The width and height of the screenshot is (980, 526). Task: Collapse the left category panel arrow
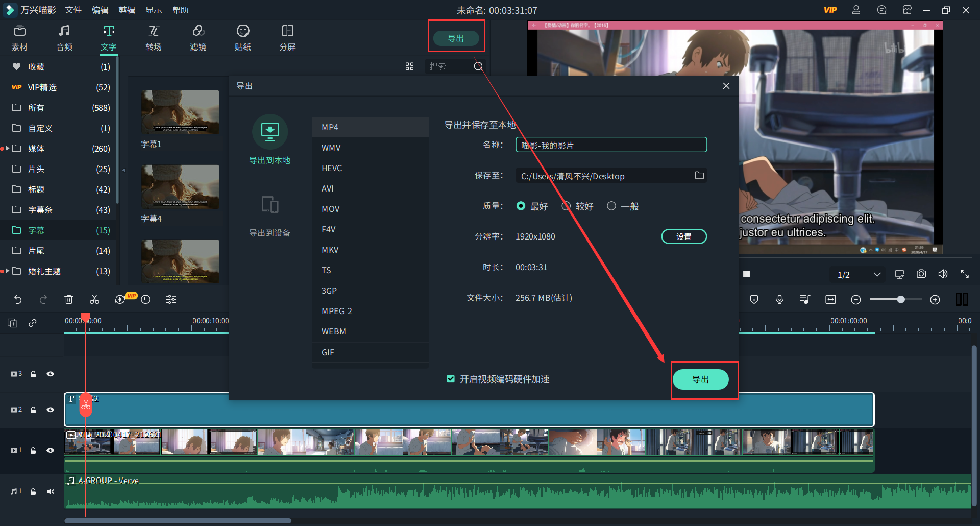pos(124,170)
